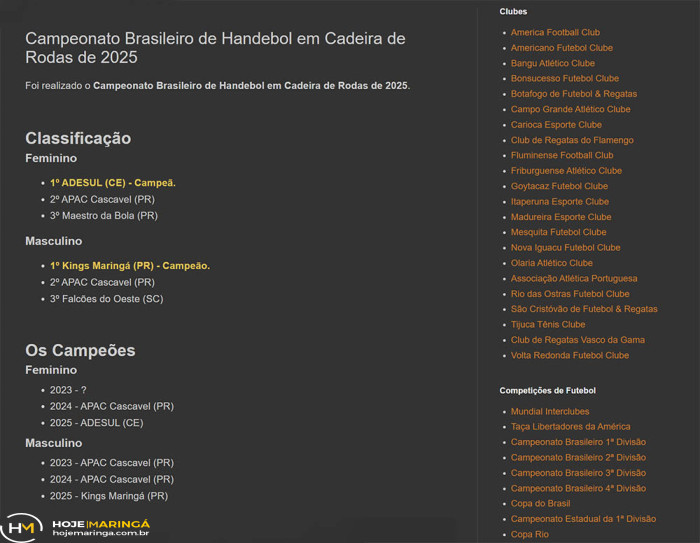Open Copa do Brasil link

tap(540, 503)
